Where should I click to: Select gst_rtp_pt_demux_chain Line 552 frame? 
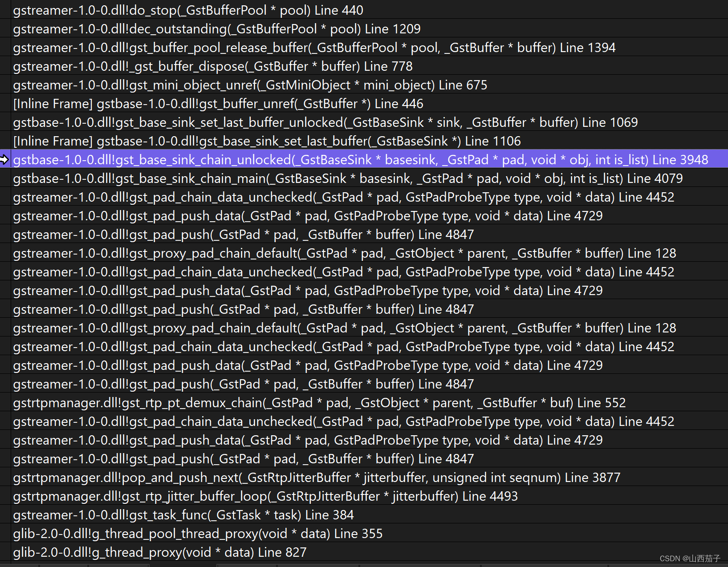point(370,402)
